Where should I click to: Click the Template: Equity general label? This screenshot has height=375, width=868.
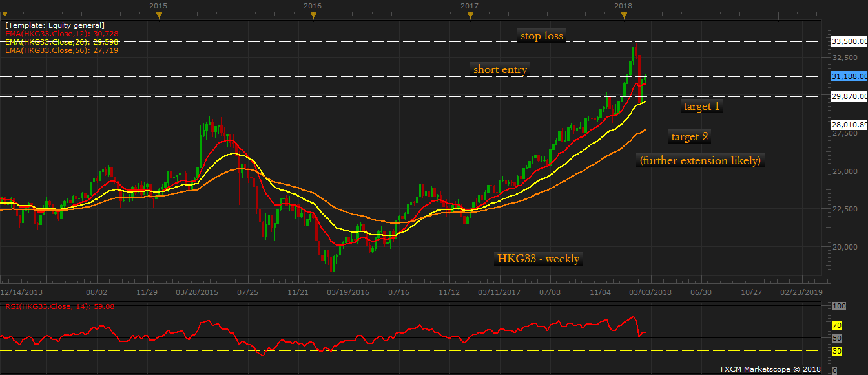click(55, 25)
